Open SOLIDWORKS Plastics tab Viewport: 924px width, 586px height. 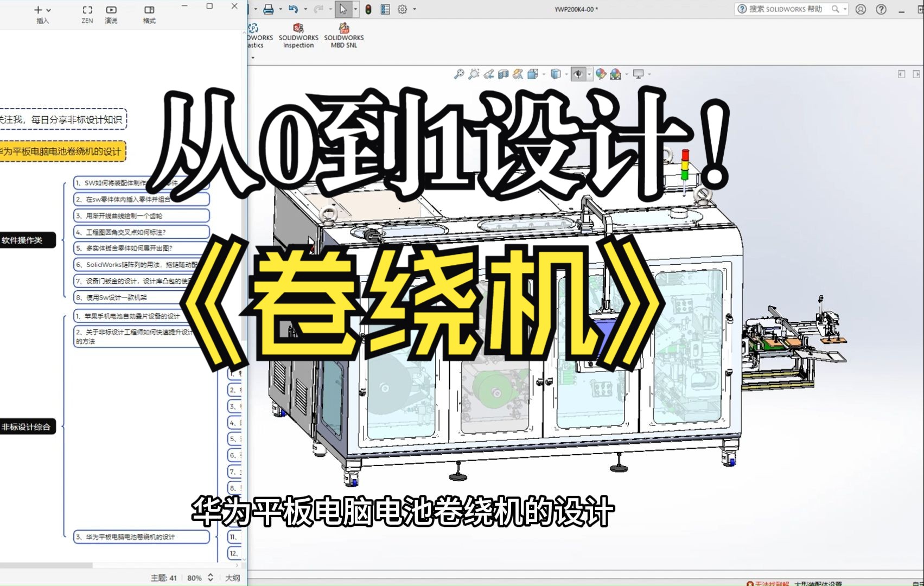click(260, 36)
